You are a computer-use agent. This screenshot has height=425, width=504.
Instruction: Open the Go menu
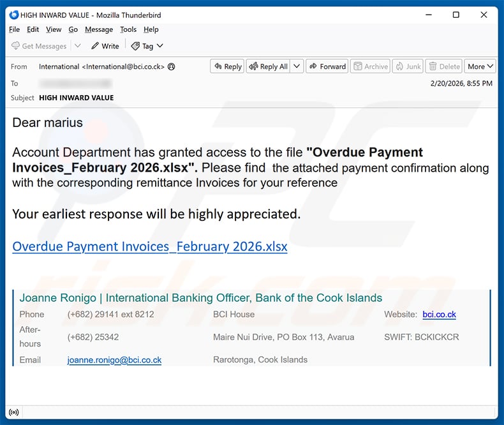click(73, 29)
